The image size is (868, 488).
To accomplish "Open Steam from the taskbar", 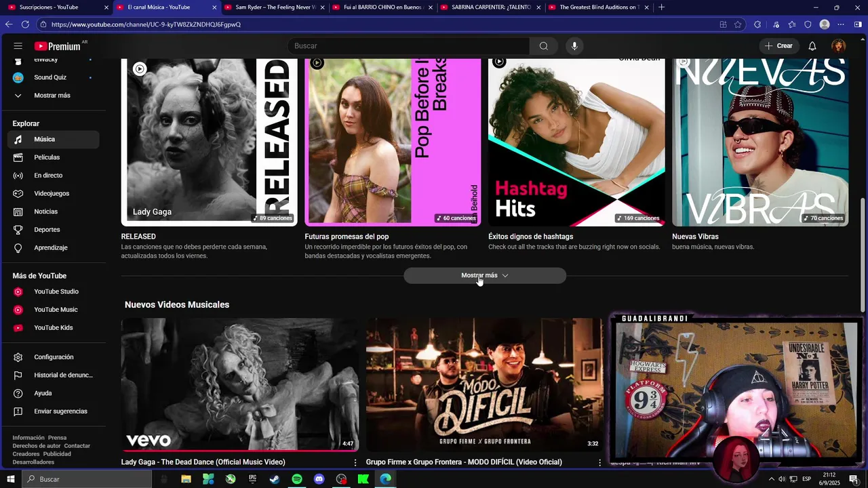I will (x=275, y=479).
